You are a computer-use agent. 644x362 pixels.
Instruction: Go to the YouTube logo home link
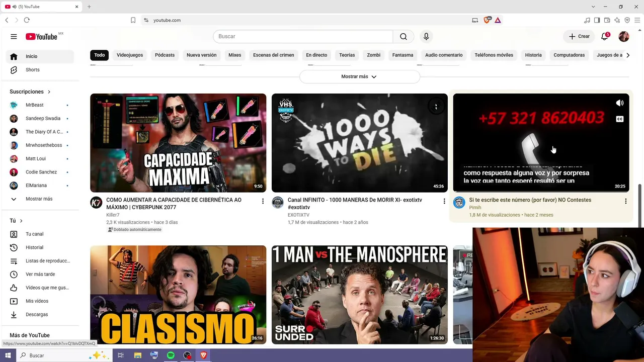[x=42, y=37]
